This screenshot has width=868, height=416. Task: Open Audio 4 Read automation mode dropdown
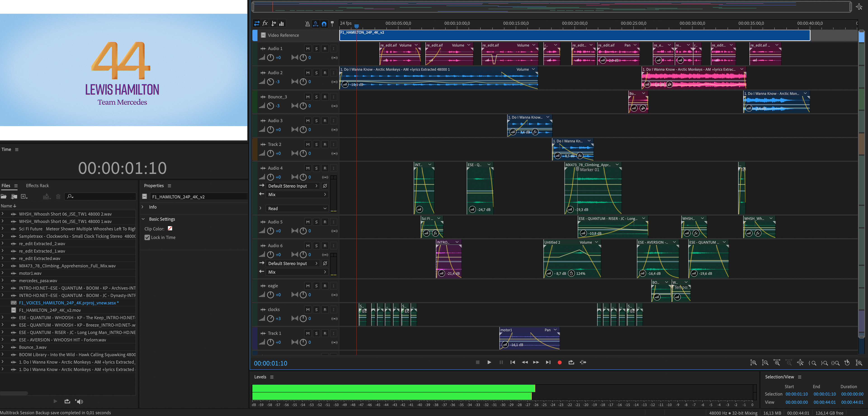click(297, 208)
